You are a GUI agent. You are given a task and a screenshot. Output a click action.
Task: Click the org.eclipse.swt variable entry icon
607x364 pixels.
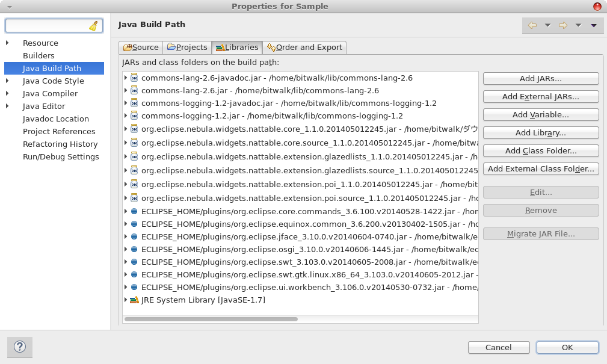pos(134,262)
